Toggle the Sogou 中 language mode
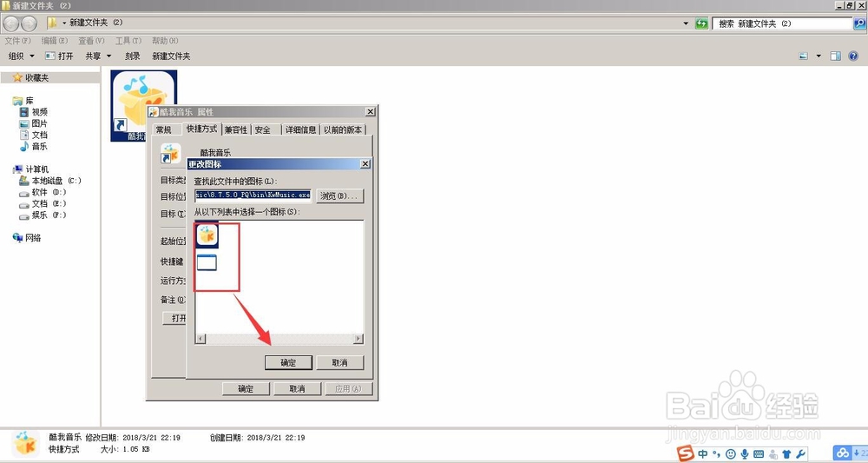Viewport: 868px width, 463px height. (702, 454)
